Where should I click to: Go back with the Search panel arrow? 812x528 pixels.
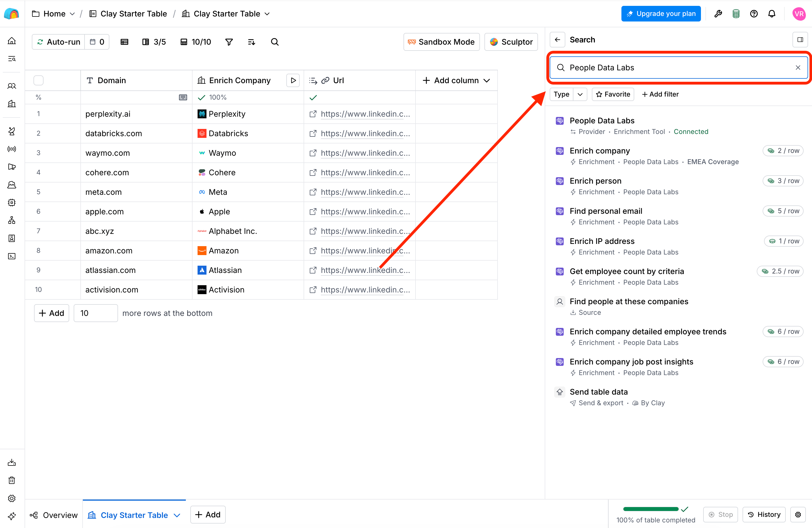(x=558, y=40)
